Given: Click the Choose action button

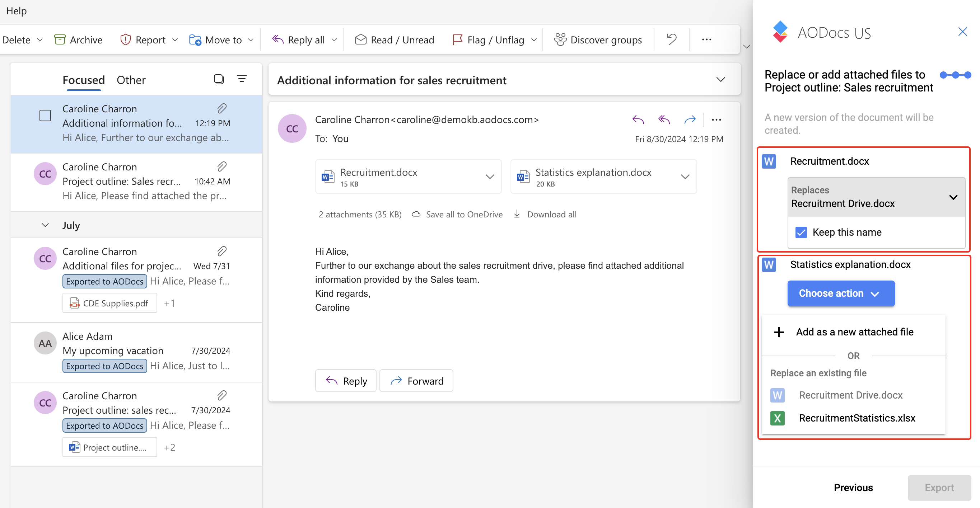Looking at the screenshot, I should point(841,293).
